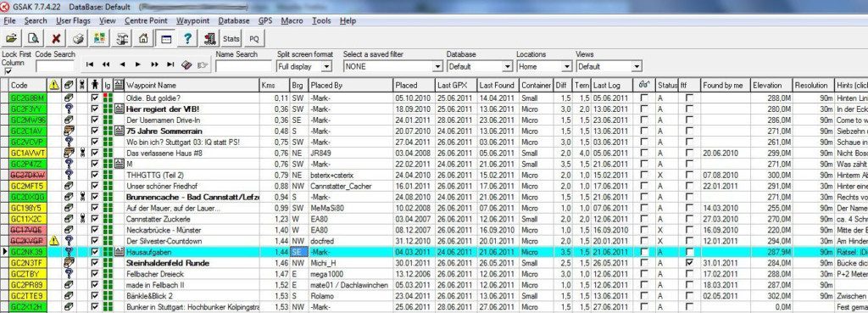Open the GPS menu
The image size is (868, 313).
coord(265,20)
